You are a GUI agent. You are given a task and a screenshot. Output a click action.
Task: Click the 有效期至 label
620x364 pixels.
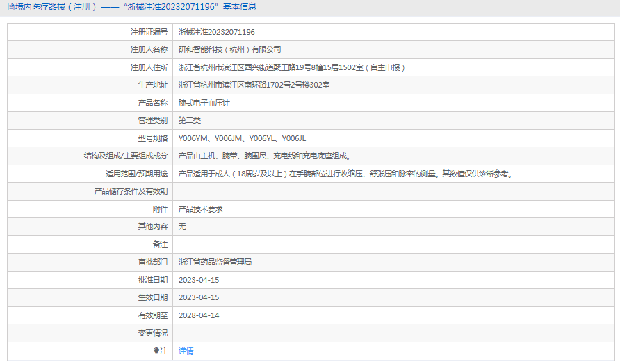tap(153, 315)
